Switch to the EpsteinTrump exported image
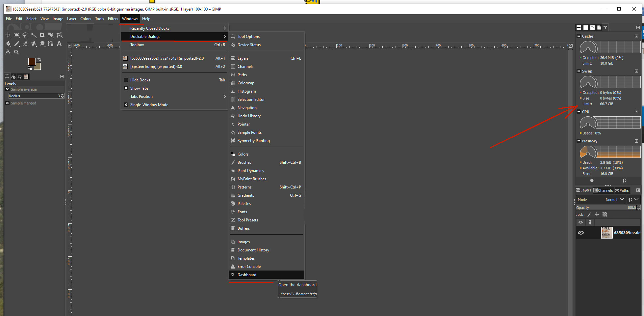The height and width of the screenshot is (316, 644). (174, 67)
